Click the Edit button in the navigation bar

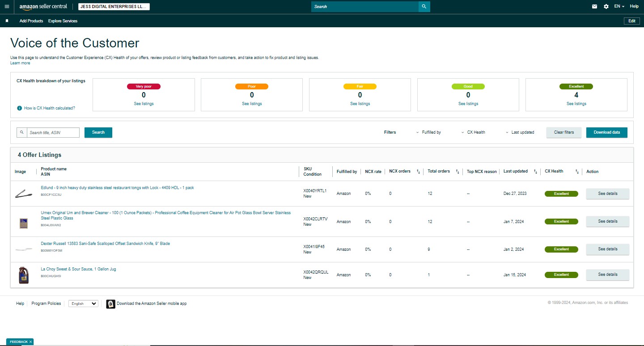[631, 21]
